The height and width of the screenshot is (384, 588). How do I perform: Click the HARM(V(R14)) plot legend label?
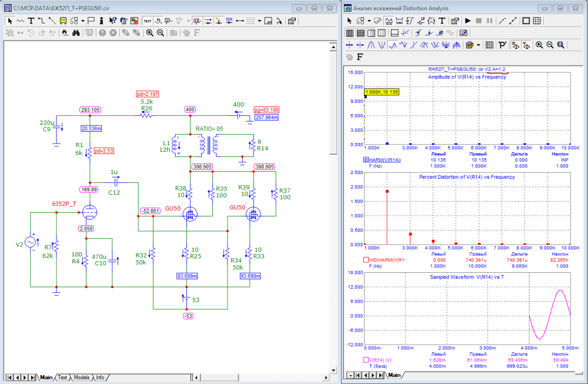385,159
